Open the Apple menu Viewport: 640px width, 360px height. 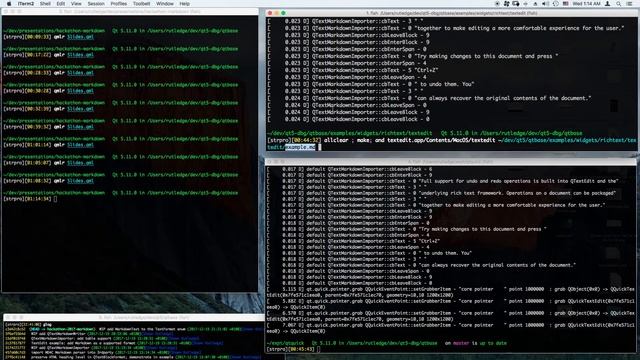click(9, 4)
